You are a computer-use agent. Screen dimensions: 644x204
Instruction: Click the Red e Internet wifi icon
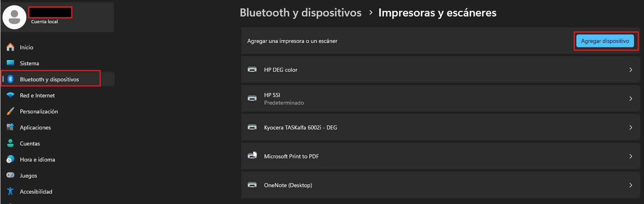click(10, 95)
